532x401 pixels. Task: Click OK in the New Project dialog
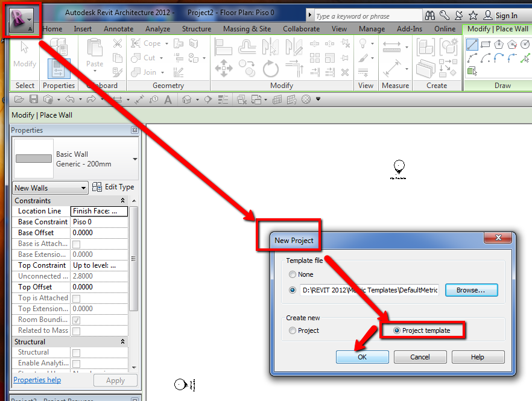coord(362,357)
